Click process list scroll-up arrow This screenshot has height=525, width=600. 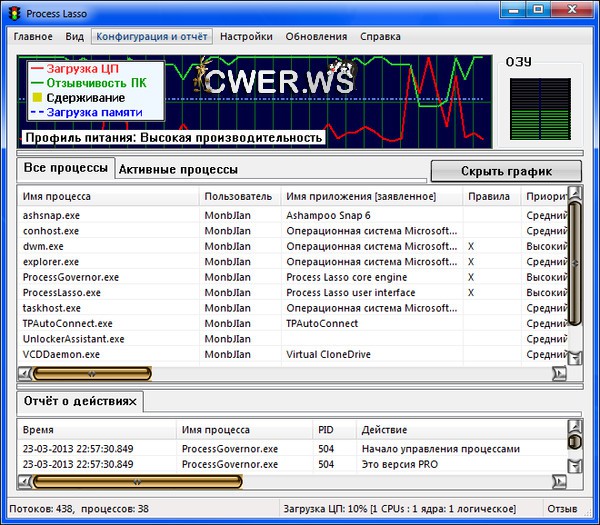pyautogui.click(x=575, y=194)
